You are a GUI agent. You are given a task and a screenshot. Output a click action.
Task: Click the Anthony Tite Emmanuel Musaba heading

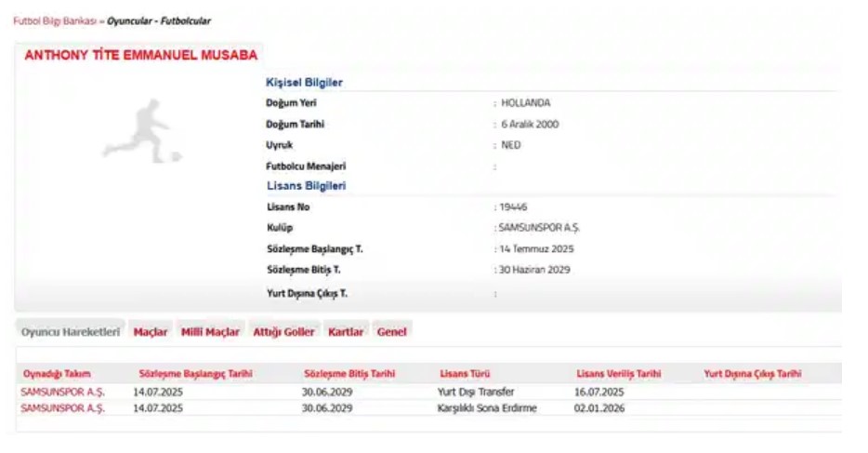[x=140, y=56]
